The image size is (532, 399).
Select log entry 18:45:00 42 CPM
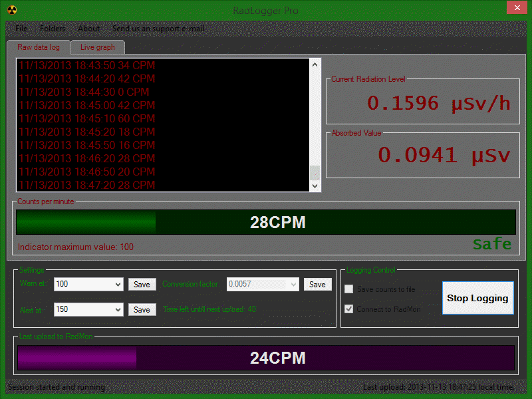(87, 105)
